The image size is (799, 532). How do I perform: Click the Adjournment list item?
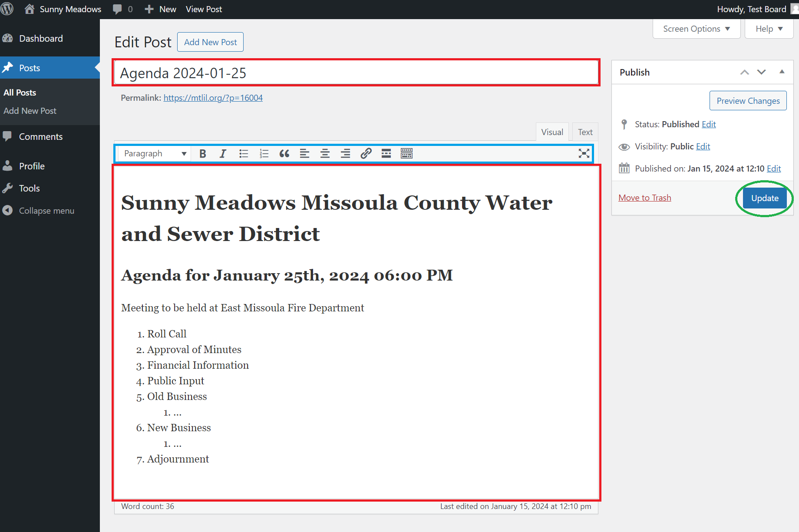[178, 459]
